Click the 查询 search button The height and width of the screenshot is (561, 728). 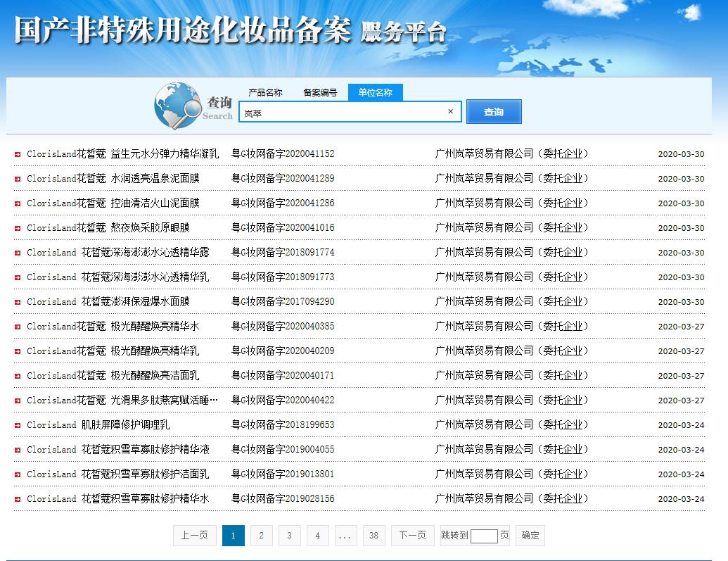pyautogui.click(x=494, y=111)
